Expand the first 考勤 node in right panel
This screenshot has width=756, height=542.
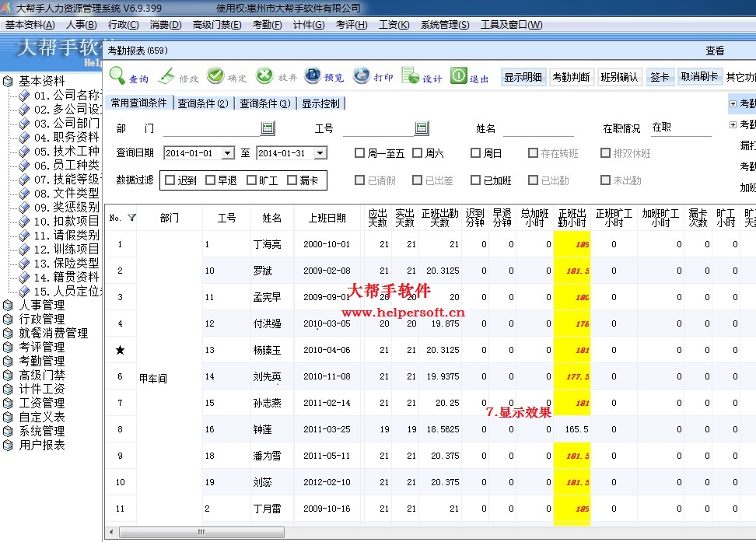coord(733,103)
